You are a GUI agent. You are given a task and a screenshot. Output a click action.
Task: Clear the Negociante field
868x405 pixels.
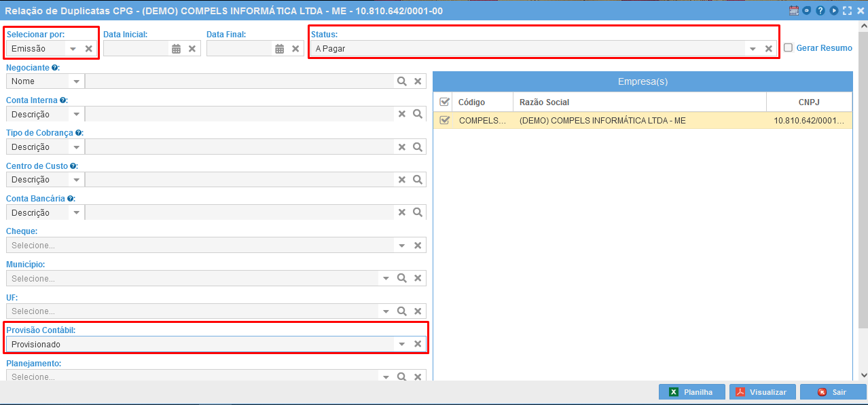(x=418, y=81)
